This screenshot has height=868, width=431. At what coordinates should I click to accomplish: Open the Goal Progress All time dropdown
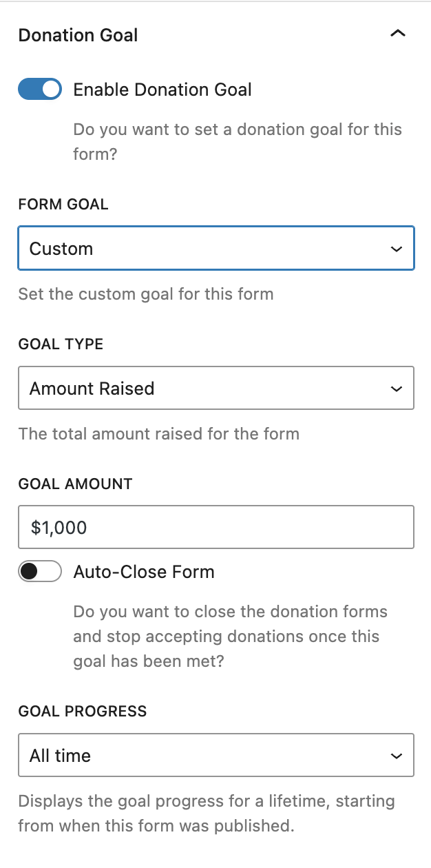(207, 756)
